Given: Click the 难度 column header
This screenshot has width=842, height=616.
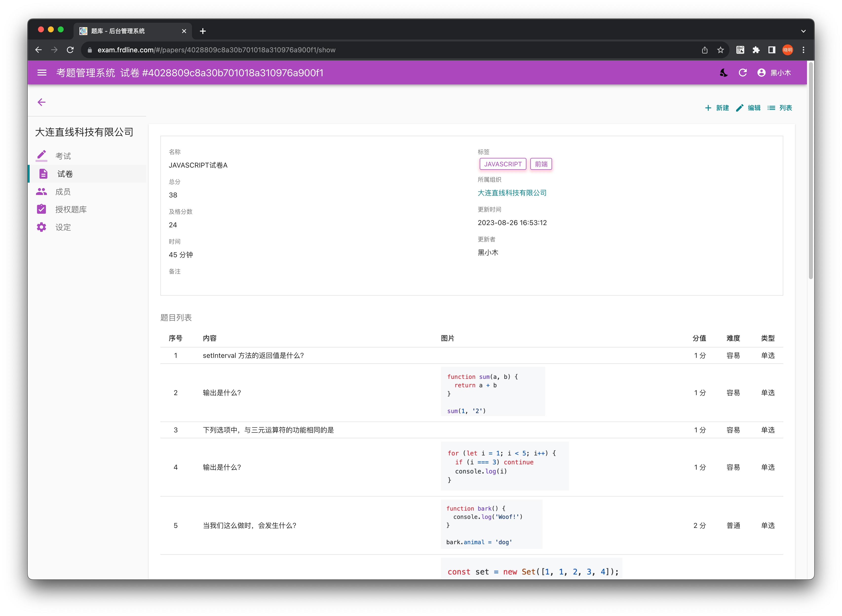Looking at the screenshot, I should [733, 338].
